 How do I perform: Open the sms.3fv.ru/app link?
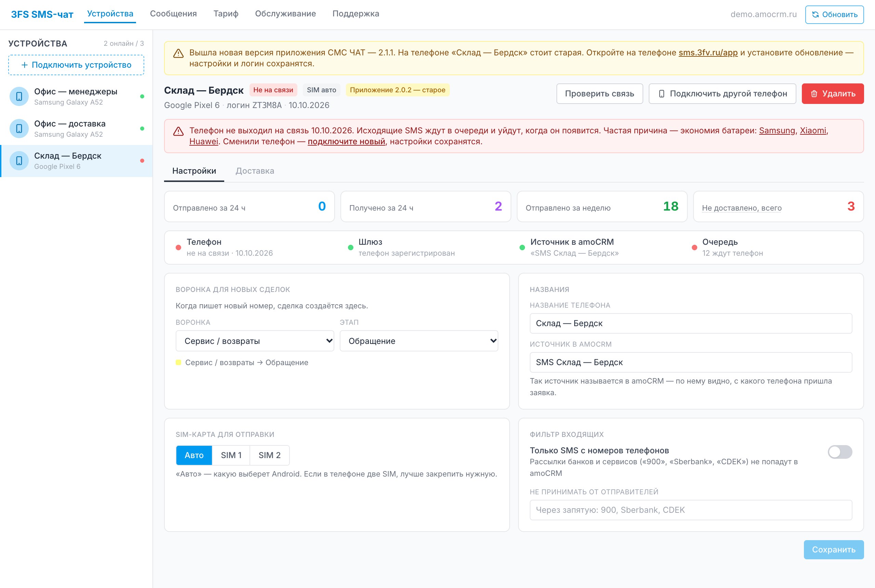(708, 53)
